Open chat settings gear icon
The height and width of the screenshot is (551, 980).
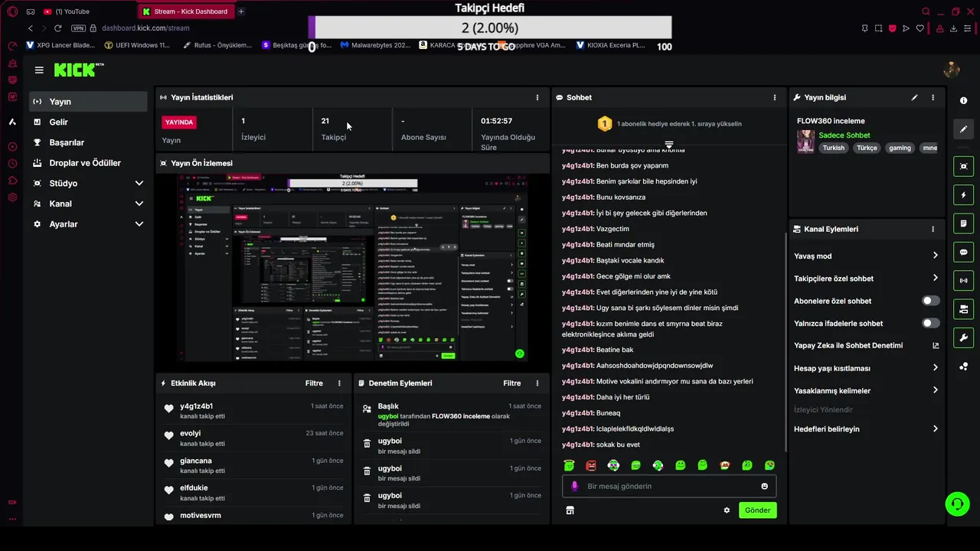pos(727,510)
